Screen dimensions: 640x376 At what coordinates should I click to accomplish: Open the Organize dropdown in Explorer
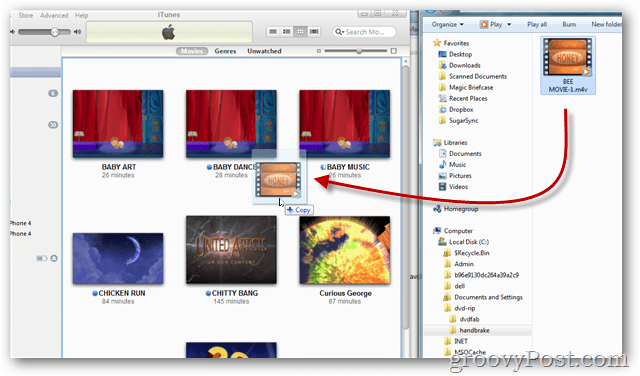(x=448, y=24)
